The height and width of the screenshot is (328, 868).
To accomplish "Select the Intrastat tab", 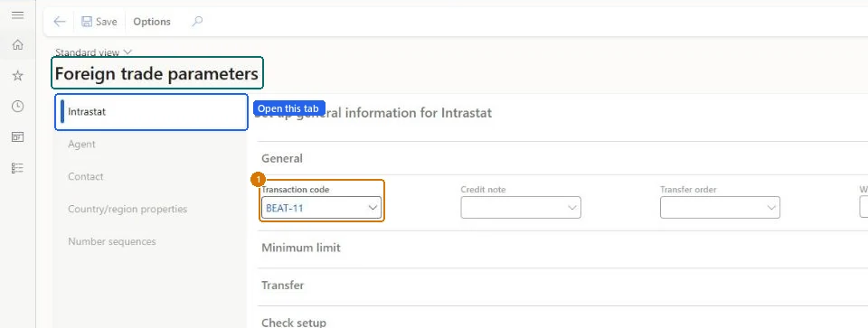I will point(151,112).
